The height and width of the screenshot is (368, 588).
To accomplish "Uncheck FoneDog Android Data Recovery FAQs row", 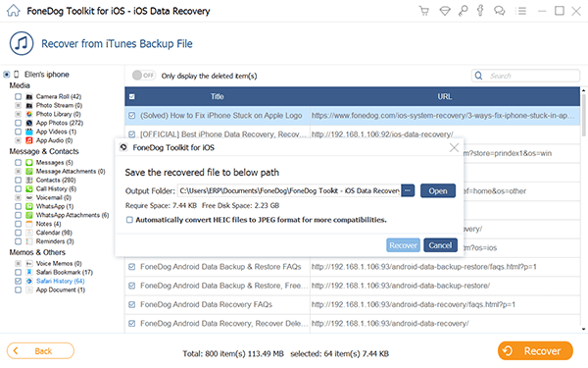I will (x=132, y=304).
